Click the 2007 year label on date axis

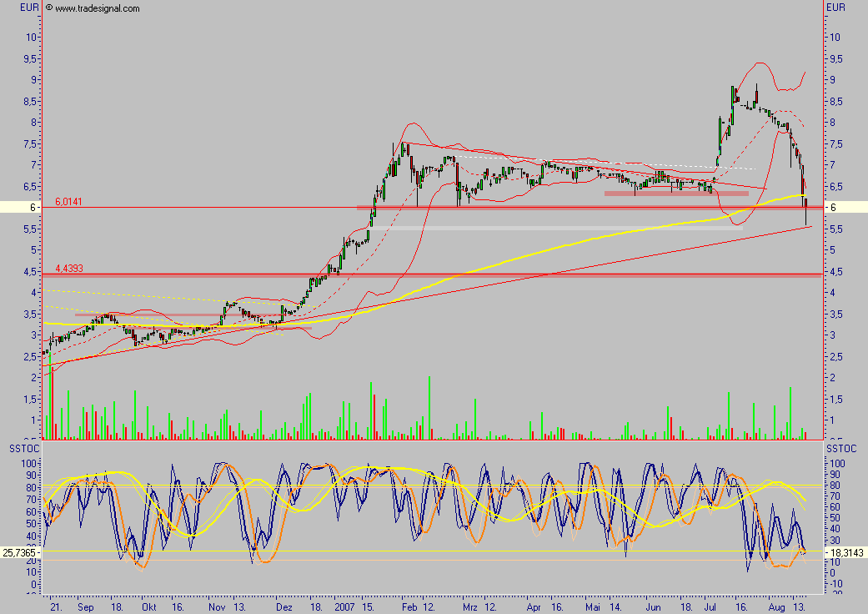(346, 609)
